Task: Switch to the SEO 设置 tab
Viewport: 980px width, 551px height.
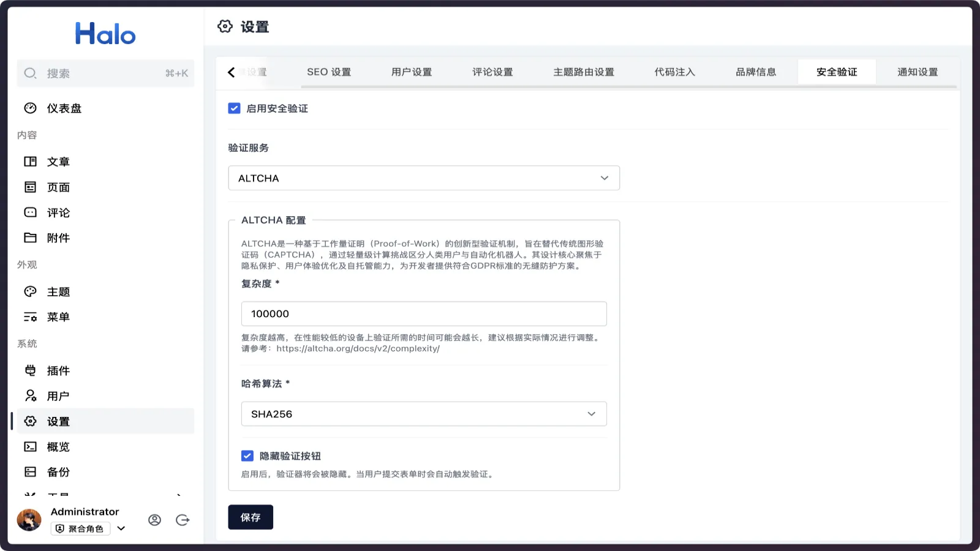Action: (329, 72)
